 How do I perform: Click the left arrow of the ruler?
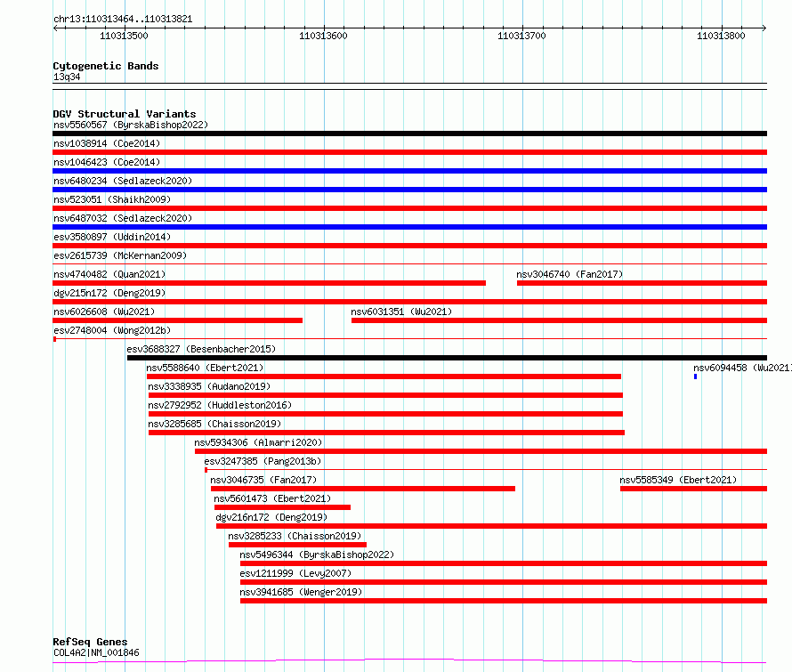55,28
